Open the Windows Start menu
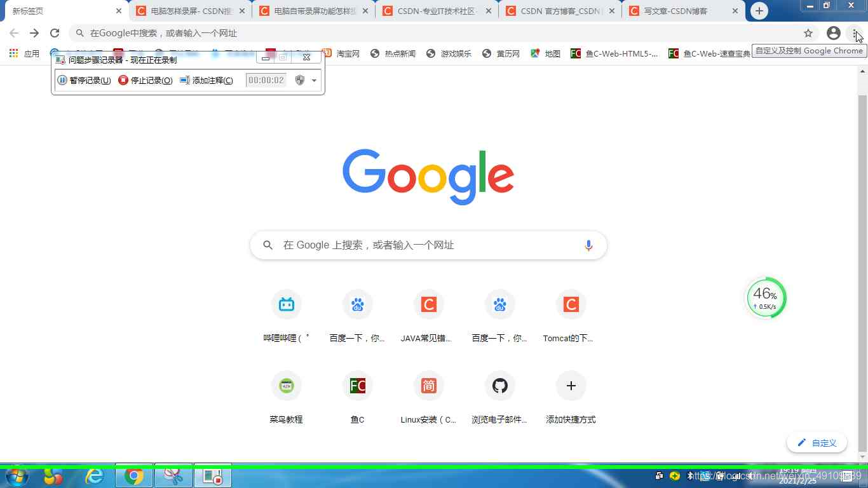Viewport: 868px width, 488px height. click(17, 476)
